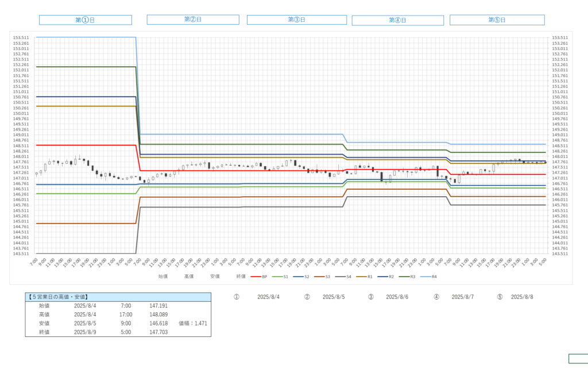Select the R1 gold legend entry
Screen dimensions: 588x368
tap(366, 277)
